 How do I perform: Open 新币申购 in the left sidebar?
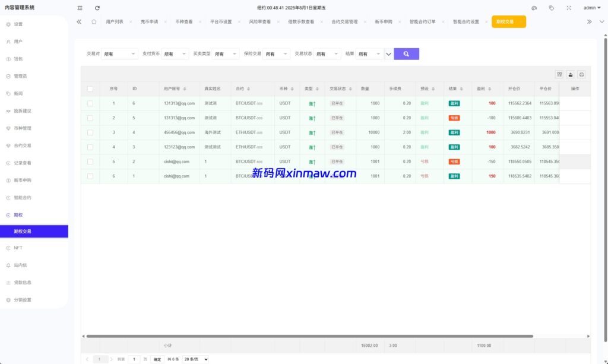point(23,180)
